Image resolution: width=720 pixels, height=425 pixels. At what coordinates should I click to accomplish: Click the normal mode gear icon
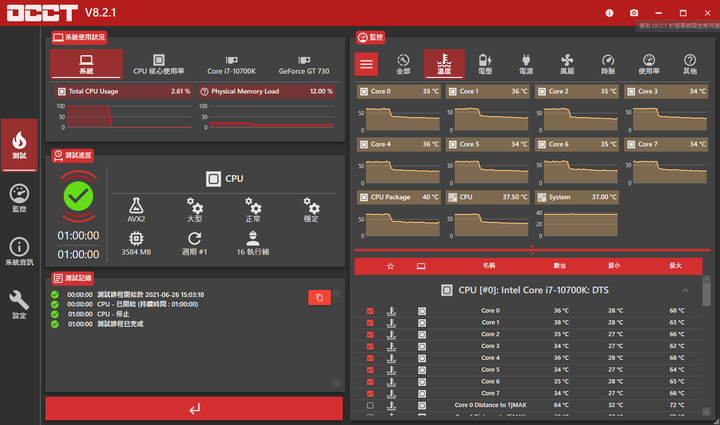[253, 206]
